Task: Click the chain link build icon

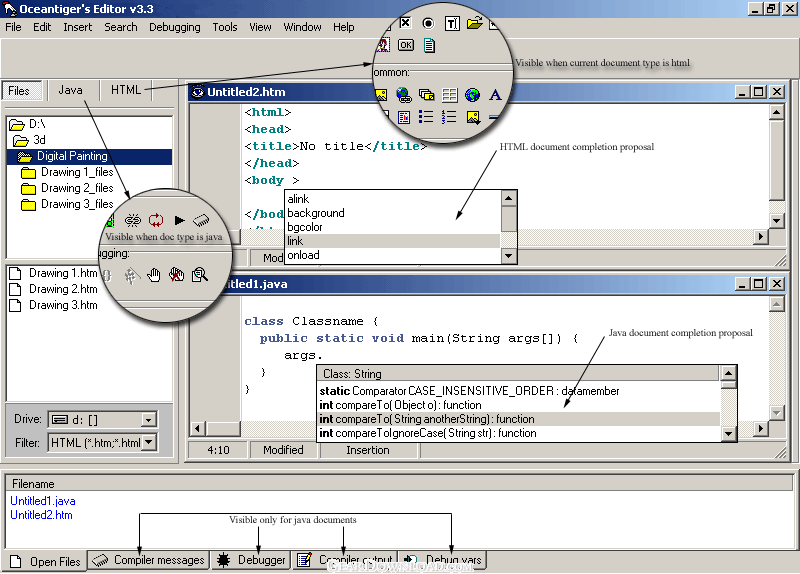Action: 133,220
